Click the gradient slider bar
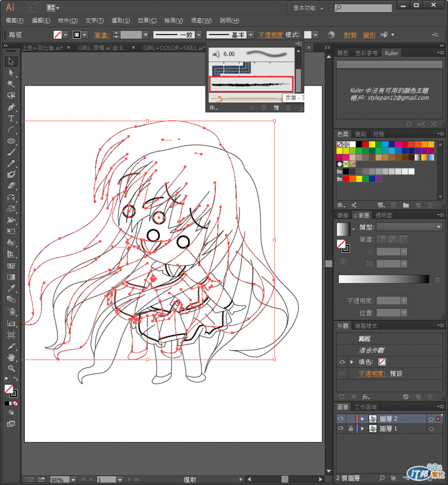The image size is (448, 485). 384,279
